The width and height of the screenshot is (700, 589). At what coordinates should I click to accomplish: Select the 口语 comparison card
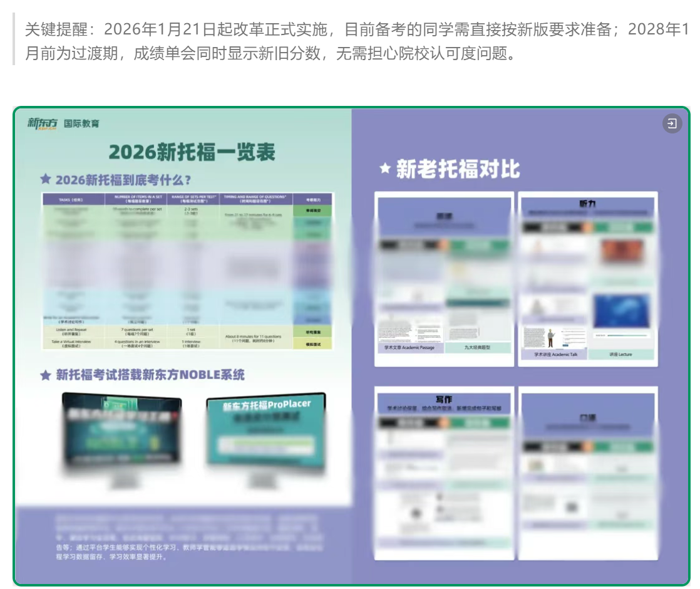pyautogui.click(x=587, y=472)
